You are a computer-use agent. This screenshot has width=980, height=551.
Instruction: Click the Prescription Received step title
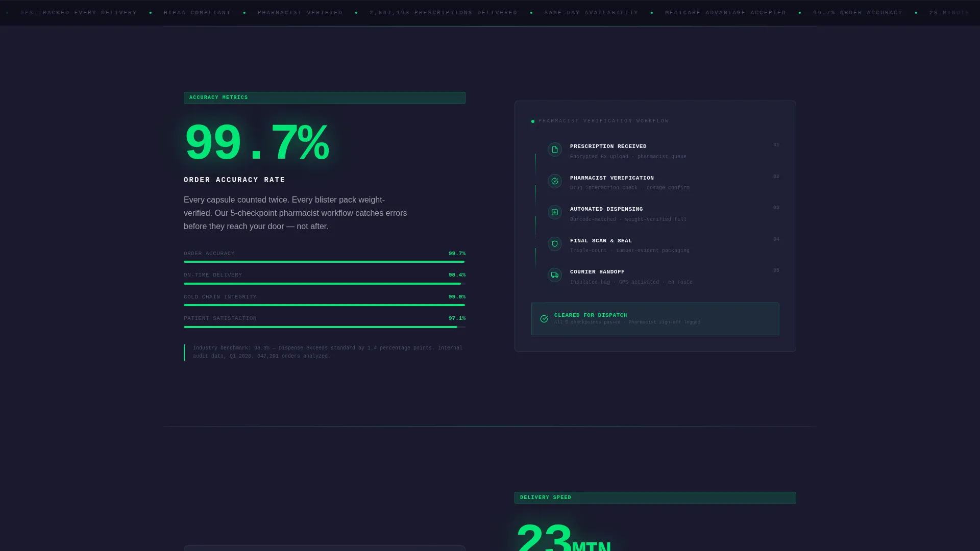pos(608,146)
